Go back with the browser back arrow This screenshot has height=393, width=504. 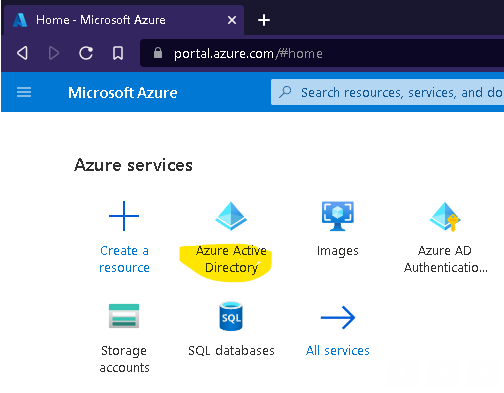(22, 53)
